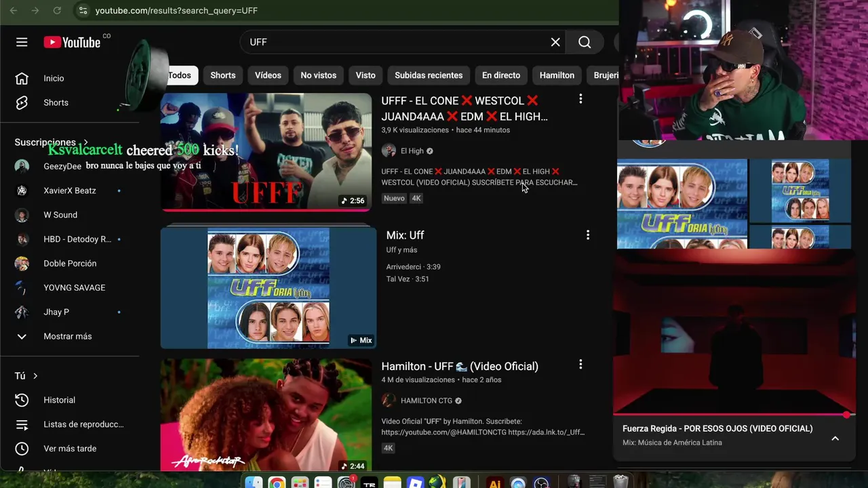Click the Arrivederci · 3:39 track line
This screenshot has height=488, width=868.
pos(413,267)
